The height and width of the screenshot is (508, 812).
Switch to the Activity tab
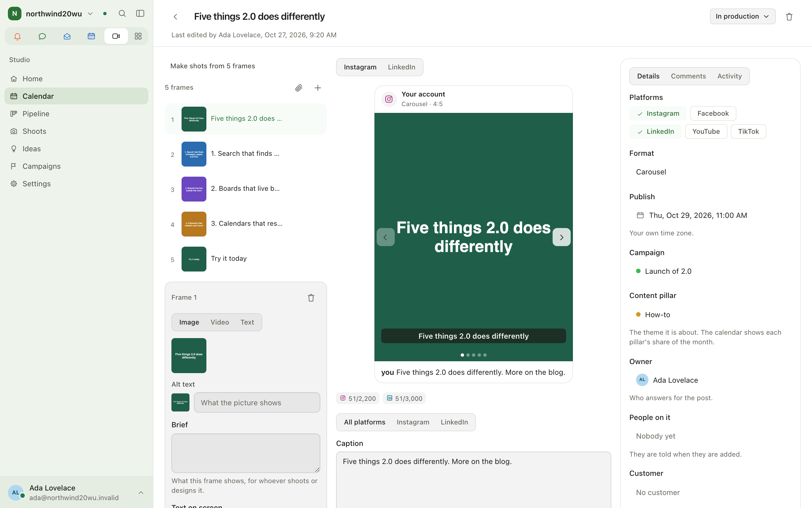click(729, 76)
